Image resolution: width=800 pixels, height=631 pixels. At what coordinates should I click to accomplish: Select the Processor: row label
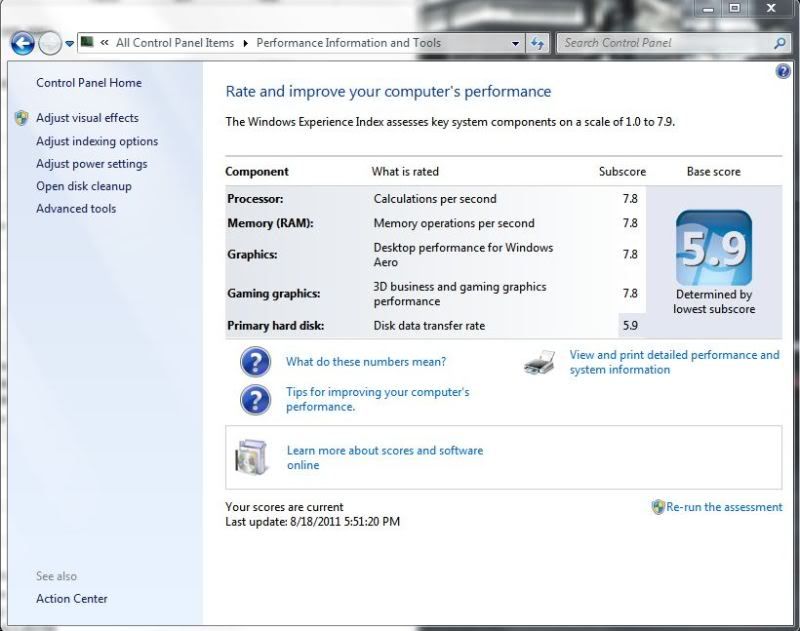point(255,199)
